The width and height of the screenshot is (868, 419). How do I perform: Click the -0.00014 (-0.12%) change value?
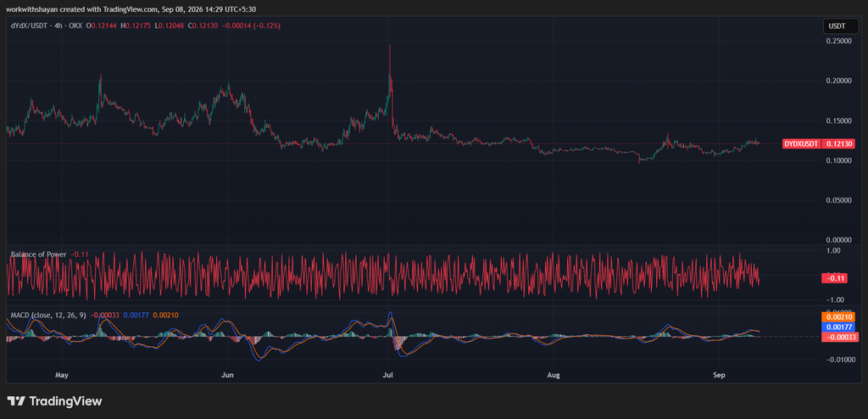[x=251, y=25]
